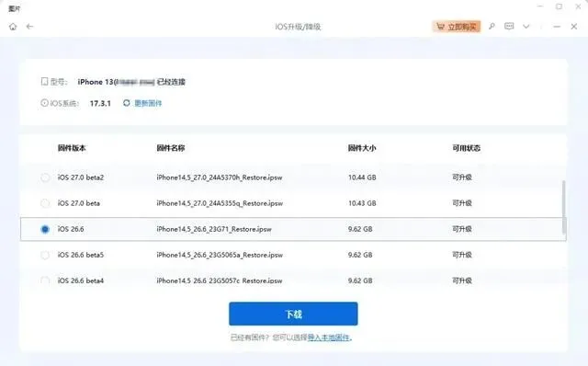The width and height of the screenshot is (588, 366).
Task: Click the firmware list scrollbar
Action: (563, 207)
